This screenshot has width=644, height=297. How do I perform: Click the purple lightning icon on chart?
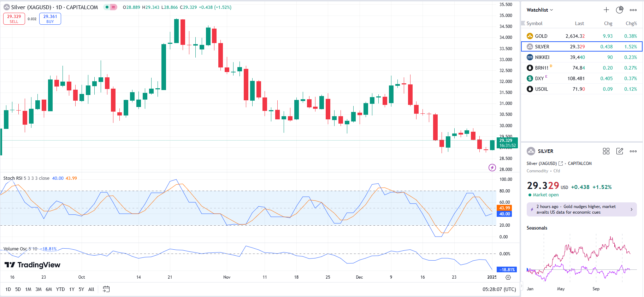pos(492,167)
